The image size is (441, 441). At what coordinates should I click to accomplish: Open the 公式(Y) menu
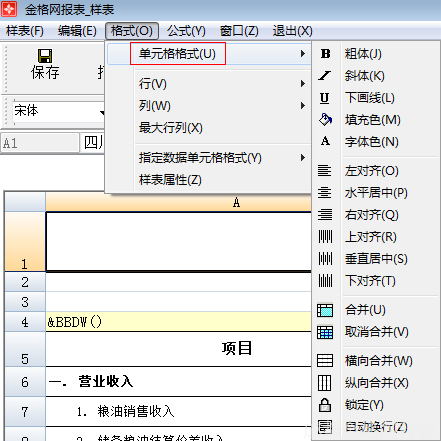(x=186, y=31)
